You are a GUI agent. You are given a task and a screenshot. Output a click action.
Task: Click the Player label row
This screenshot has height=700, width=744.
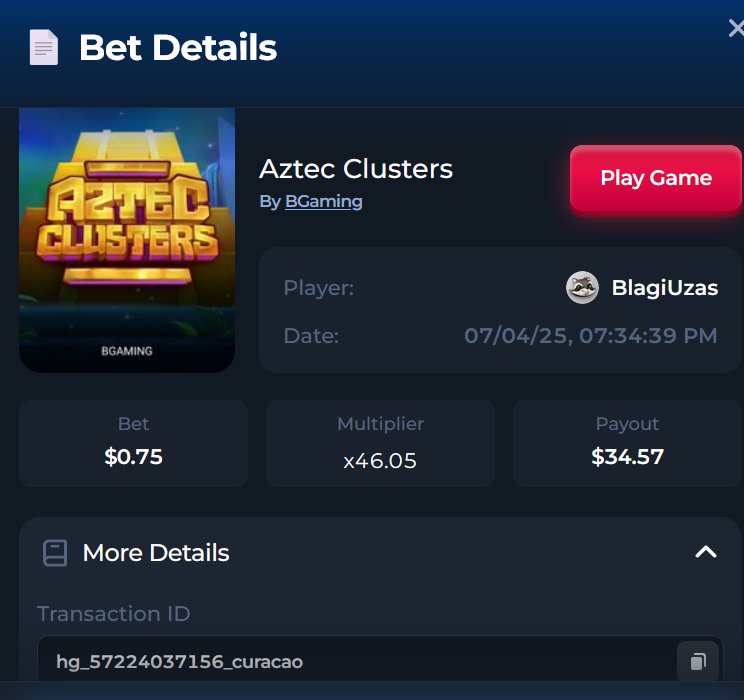(501, 288)
